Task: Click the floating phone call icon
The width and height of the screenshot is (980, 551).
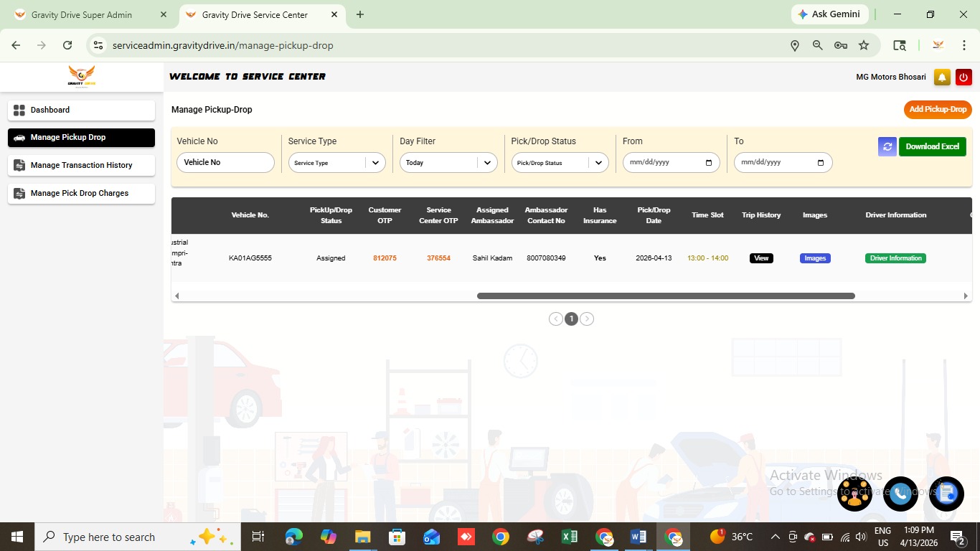Action: [900, 494]
